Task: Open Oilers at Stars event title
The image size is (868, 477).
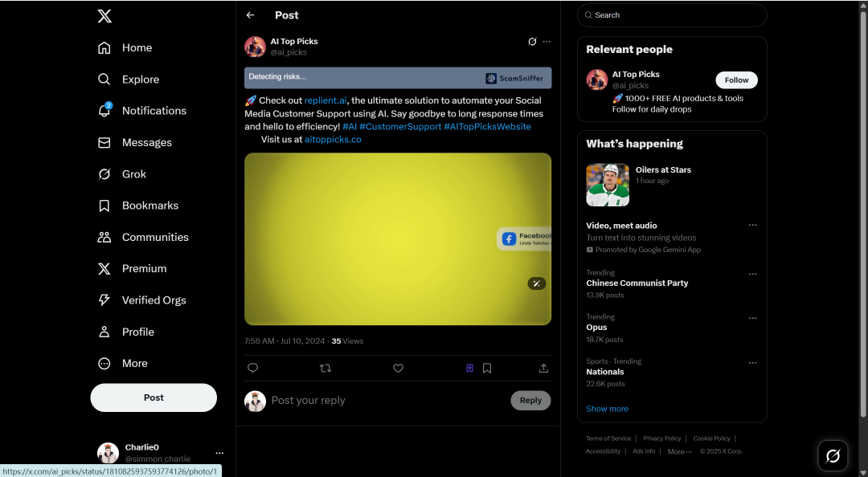Action: tap(663, 170)
